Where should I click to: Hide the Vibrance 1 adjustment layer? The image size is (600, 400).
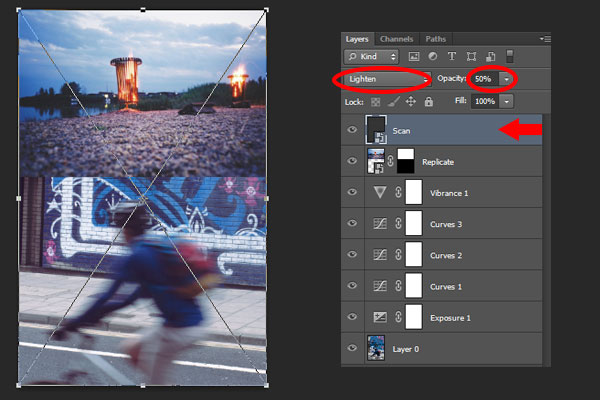pos(352,192)
